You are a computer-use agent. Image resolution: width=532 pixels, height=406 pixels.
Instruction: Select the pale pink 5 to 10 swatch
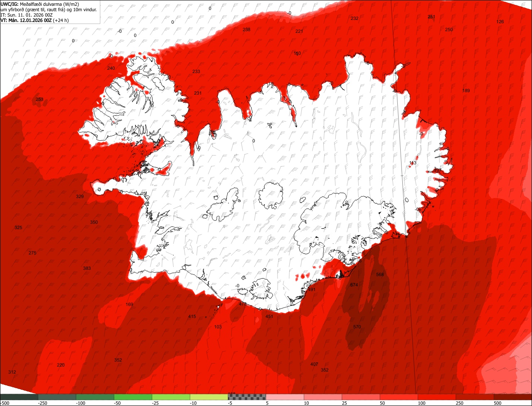click(x=285, y=397)
